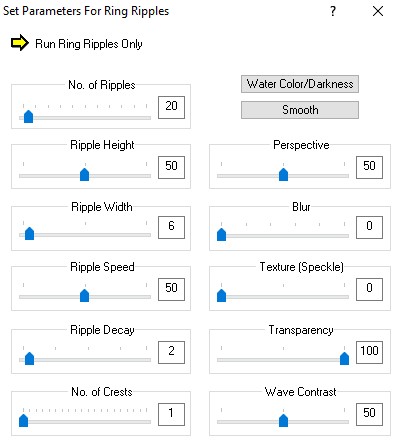The height and width of the screenshot is (442, 396).
Task: Click the Perspective slider thumb
Action: click(x=283, y=174)
